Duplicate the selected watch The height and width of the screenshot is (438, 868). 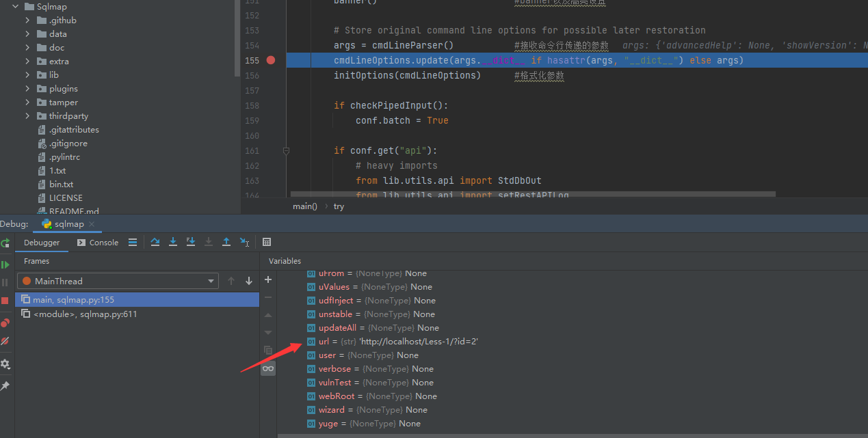point(268,351)
